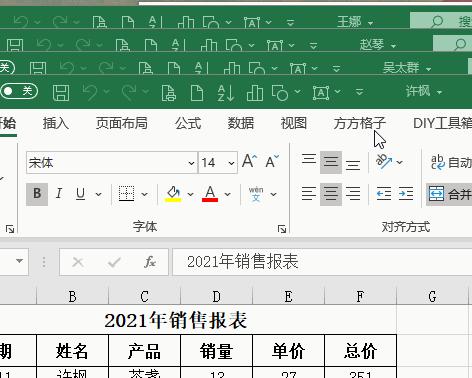The width and height of the screenshot is (472, 378).
Task: Click formula bar showing 2021年销售报表
Action: (x=322, y=262)
